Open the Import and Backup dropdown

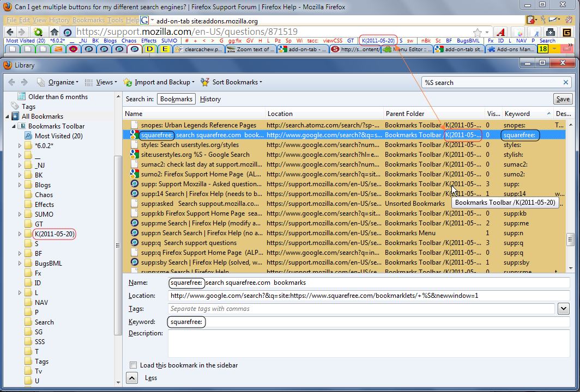tap(159, 82)
